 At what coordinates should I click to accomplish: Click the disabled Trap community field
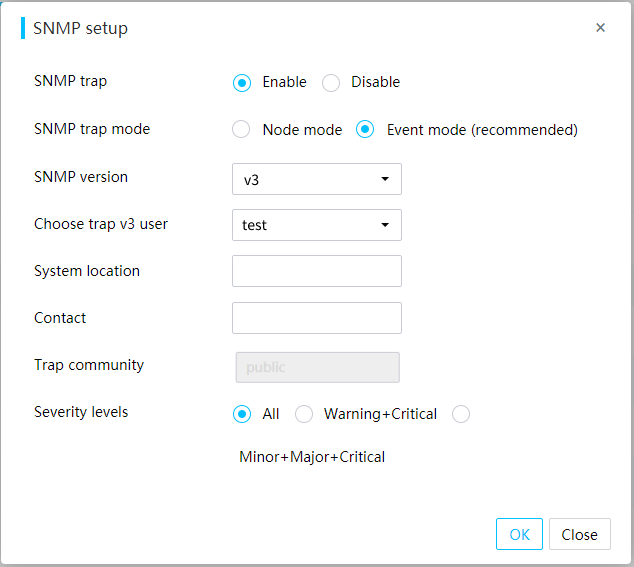317,367
